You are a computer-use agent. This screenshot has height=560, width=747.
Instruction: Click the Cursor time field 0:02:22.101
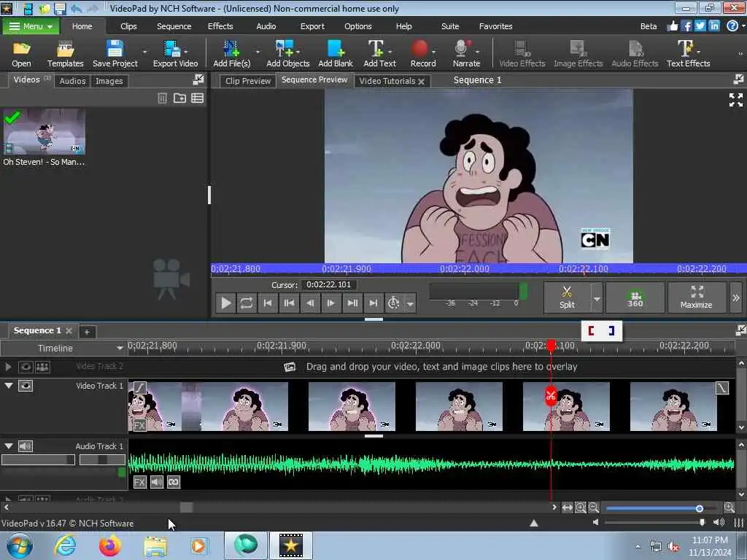329,285
